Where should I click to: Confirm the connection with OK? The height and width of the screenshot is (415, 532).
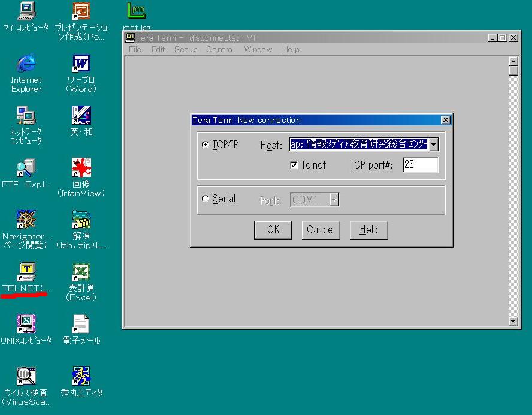[x=273, y=230]
